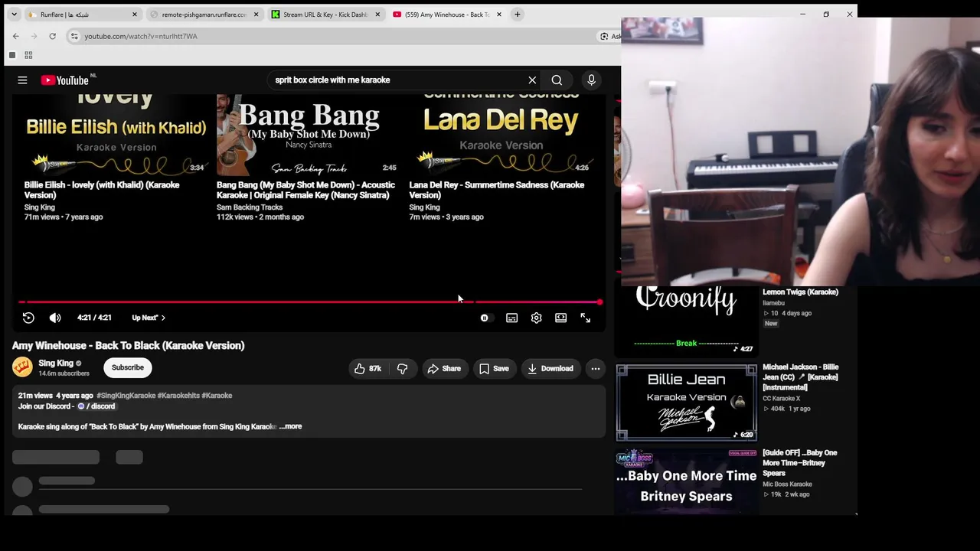
Task: Open the #SingKingKaraoke hashtag
Action: [126, 396]
